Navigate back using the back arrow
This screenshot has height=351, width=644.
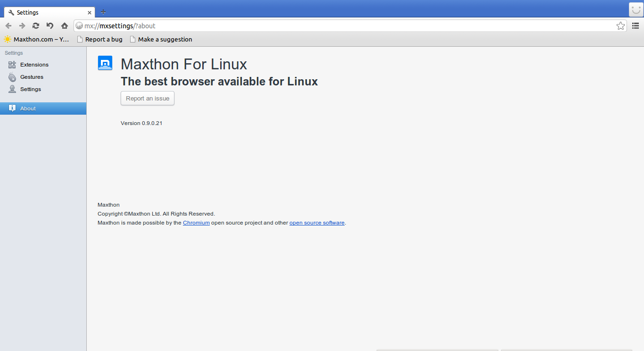click(x=8, y=25)
